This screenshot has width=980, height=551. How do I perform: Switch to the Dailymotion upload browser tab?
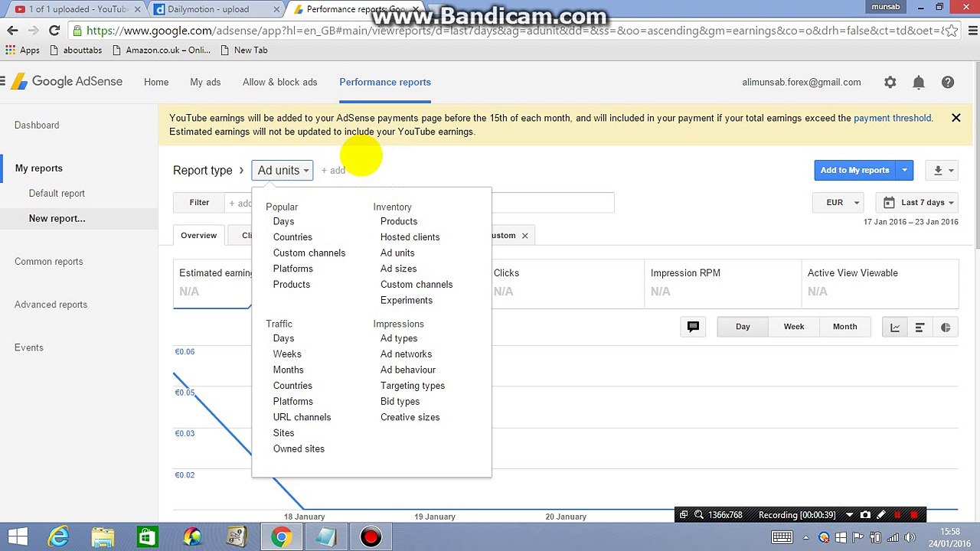click(x=214, y=9)
